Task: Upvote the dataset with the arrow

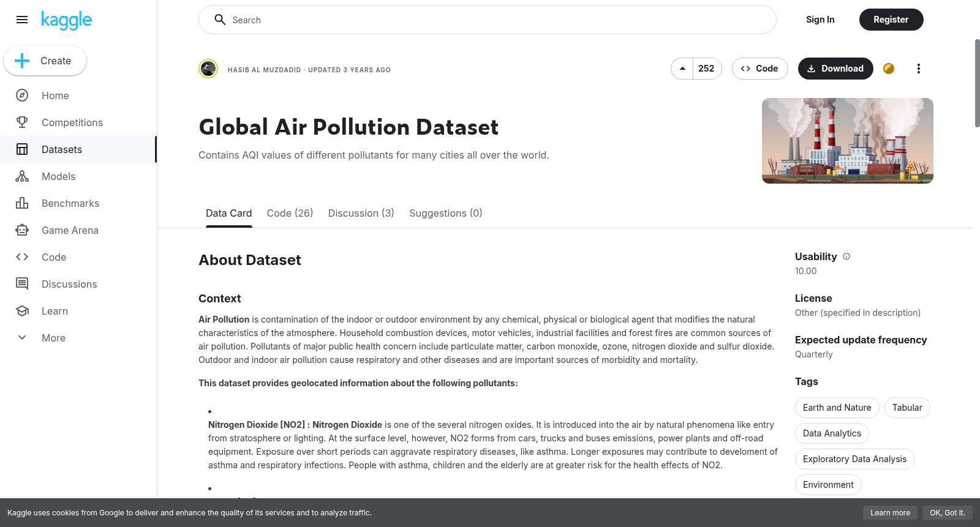Action: click(x=682, y=69)
